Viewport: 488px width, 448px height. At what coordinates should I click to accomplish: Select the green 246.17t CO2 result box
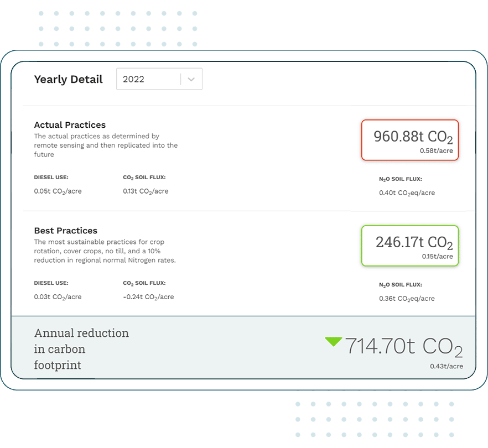410,246
